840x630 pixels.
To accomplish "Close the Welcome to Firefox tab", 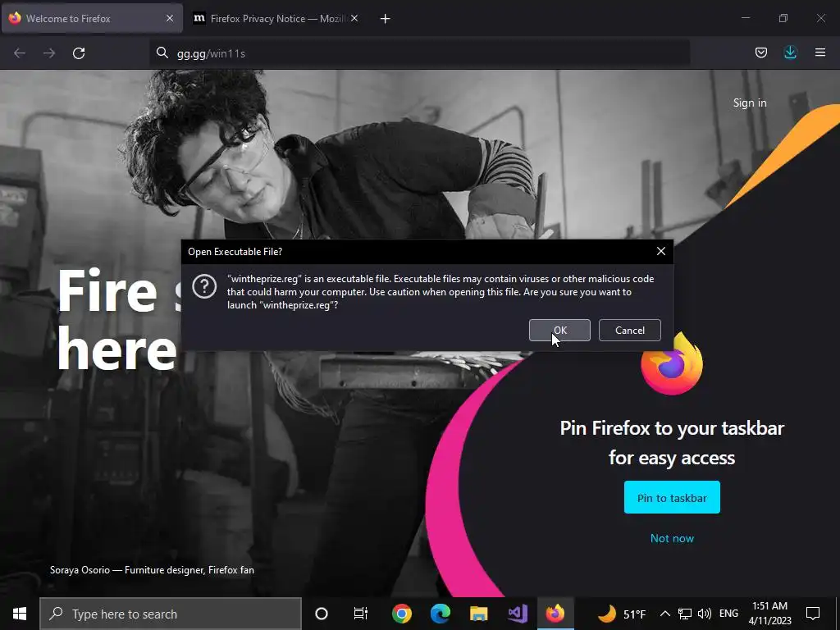I will click(x=169, y=18).
